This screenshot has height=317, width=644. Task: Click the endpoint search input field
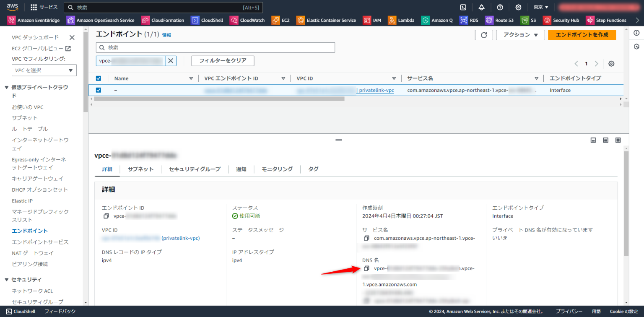coord(215,47)
